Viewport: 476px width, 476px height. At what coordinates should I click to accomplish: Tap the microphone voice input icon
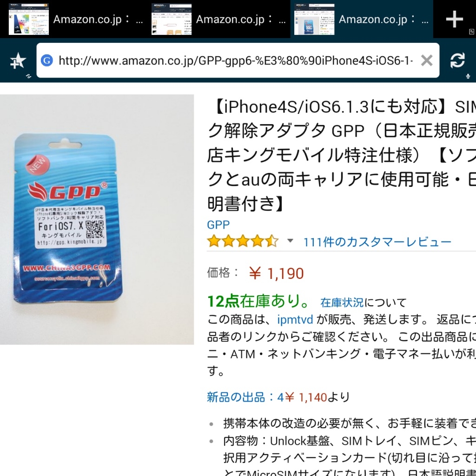pos(468,76)
